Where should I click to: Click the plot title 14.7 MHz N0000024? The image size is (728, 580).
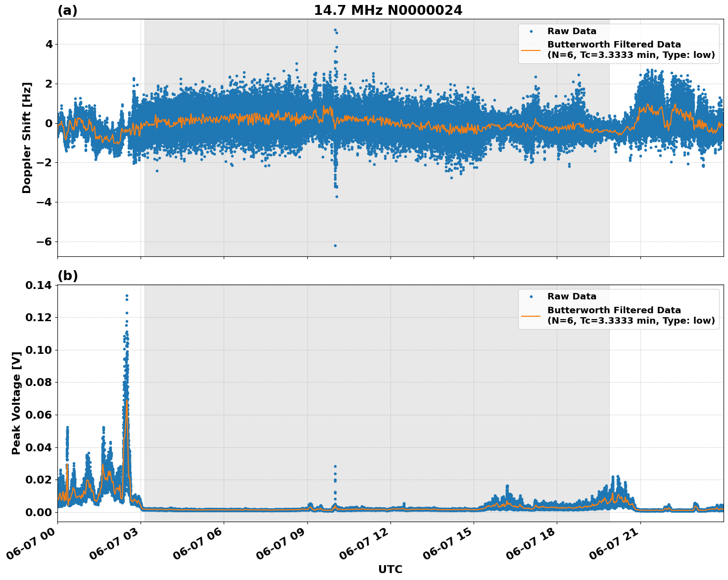click(388, 9)
